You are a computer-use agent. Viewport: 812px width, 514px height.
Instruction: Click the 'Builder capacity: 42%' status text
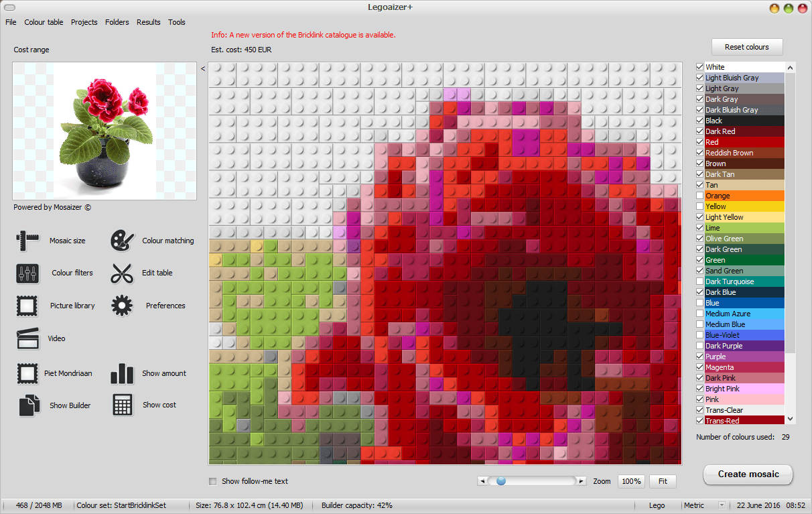click(357, 505)
